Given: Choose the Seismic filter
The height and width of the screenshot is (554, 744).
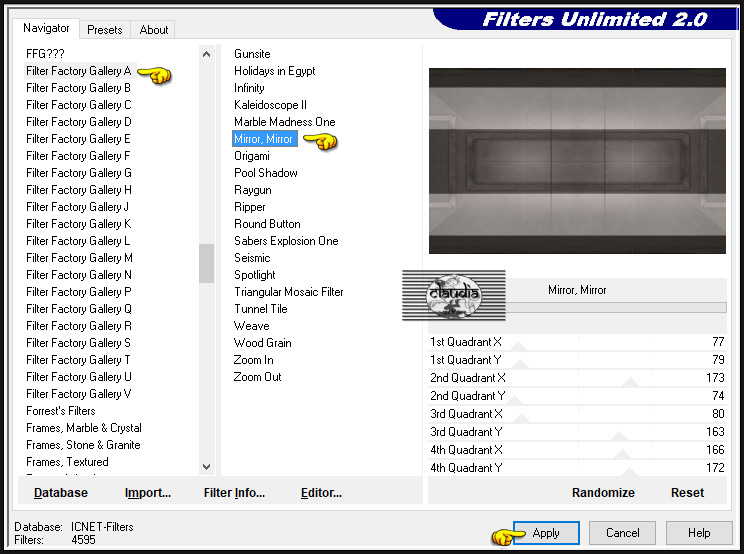Looking at the screenshot, I should tap(252, 258).
